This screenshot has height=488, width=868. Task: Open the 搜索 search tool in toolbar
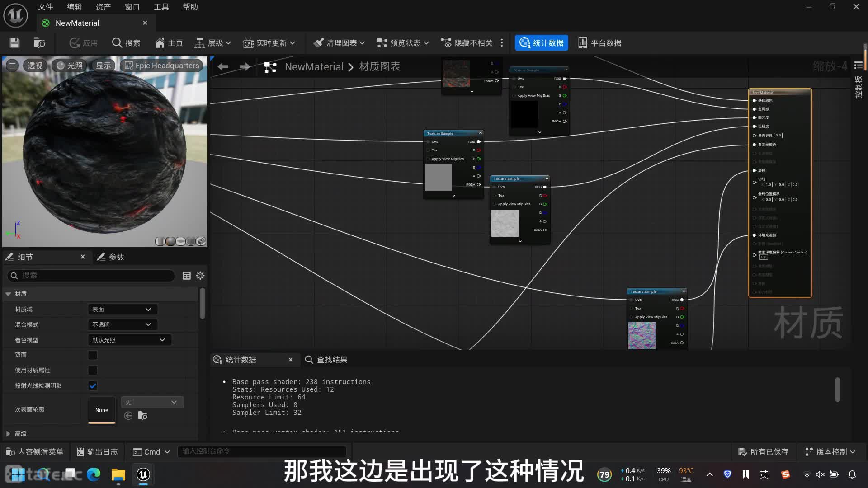(126, 43)
